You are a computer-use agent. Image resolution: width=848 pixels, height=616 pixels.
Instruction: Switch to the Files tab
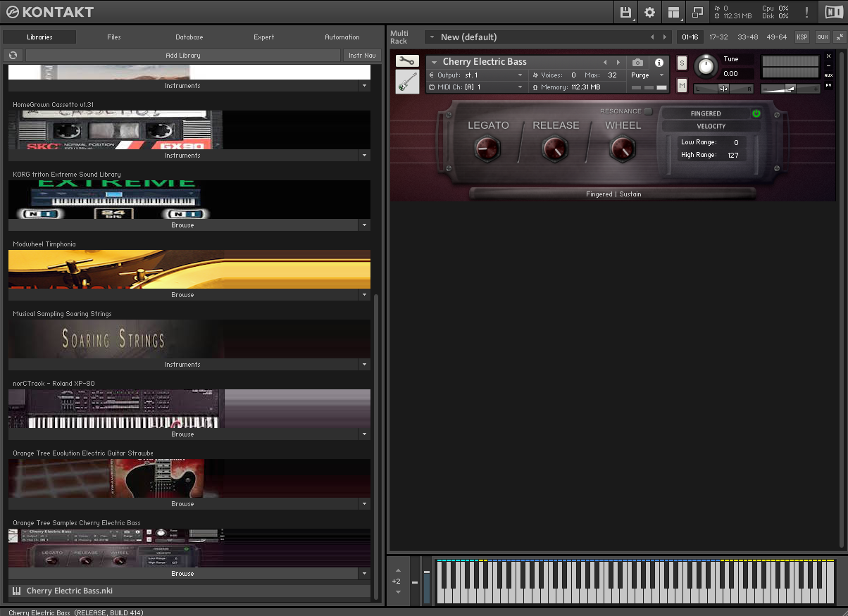(114, 37)
